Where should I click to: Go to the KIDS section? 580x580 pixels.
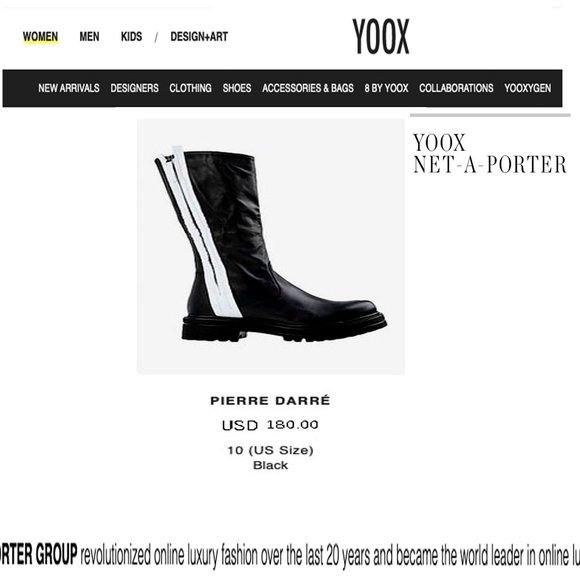pyautogui.click(x=131, y=37)
